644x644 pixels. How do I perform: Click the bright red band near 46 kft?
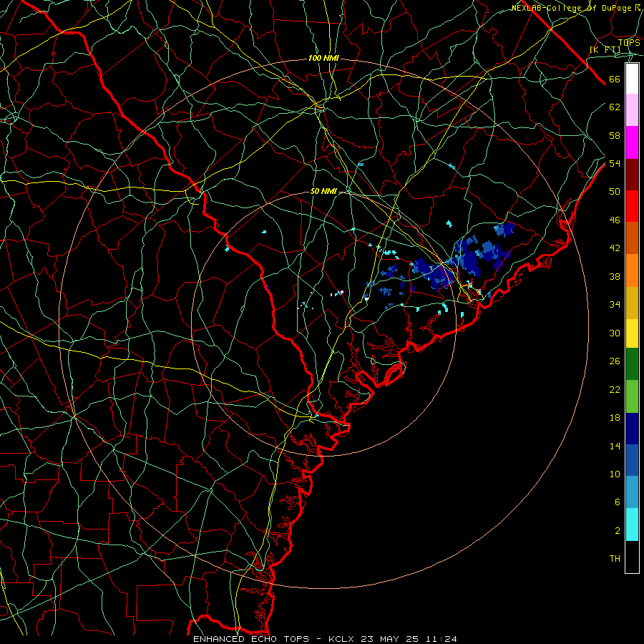[632, 206]
